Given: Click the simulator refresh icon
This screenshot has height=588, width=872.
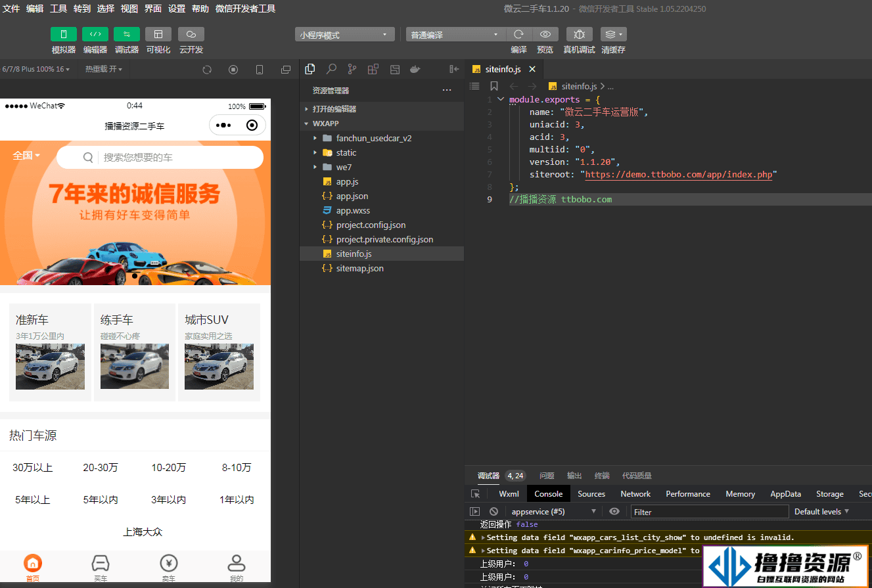Looking at the screenshot, I should [207, 70].
